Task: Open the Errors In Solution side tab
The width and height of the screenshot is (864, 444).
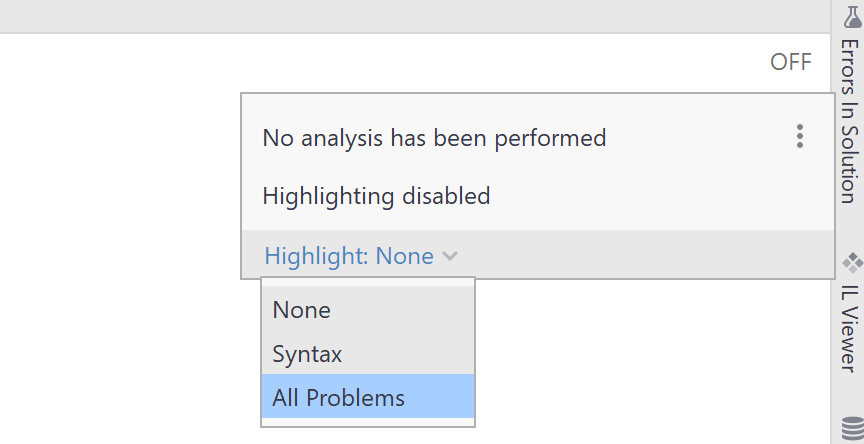Action: pos(850,121)
